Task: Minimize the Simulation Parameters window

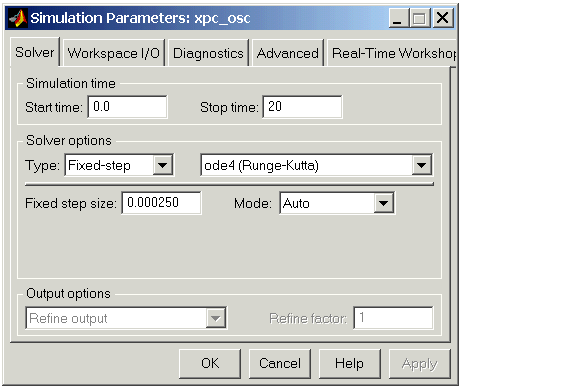Action: tap(398, 18)
